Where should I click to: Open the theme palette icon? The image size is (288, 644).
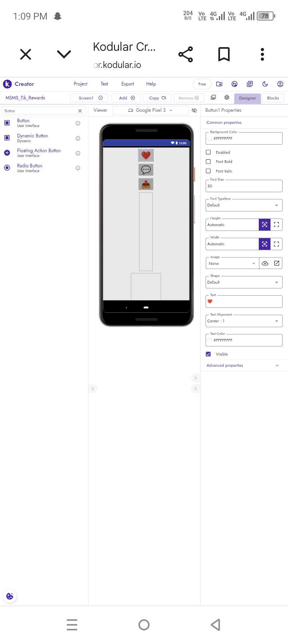click(x=234, y=84)
